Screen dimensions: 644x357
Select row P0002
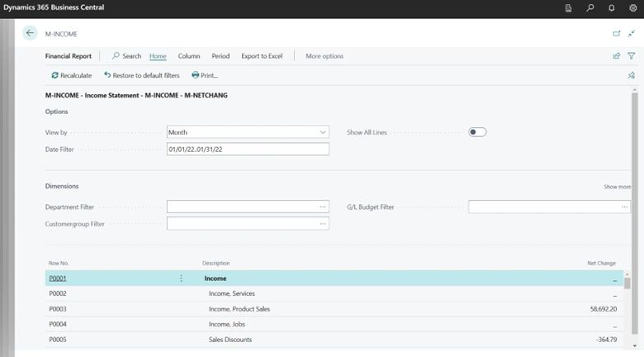[334, 293]
